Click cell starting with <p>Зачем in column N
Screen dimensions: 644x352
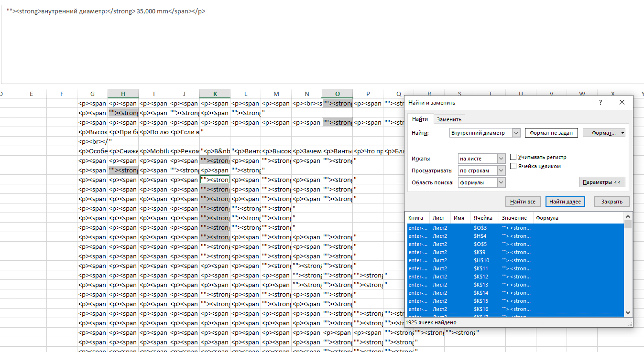tap(306, 151)
